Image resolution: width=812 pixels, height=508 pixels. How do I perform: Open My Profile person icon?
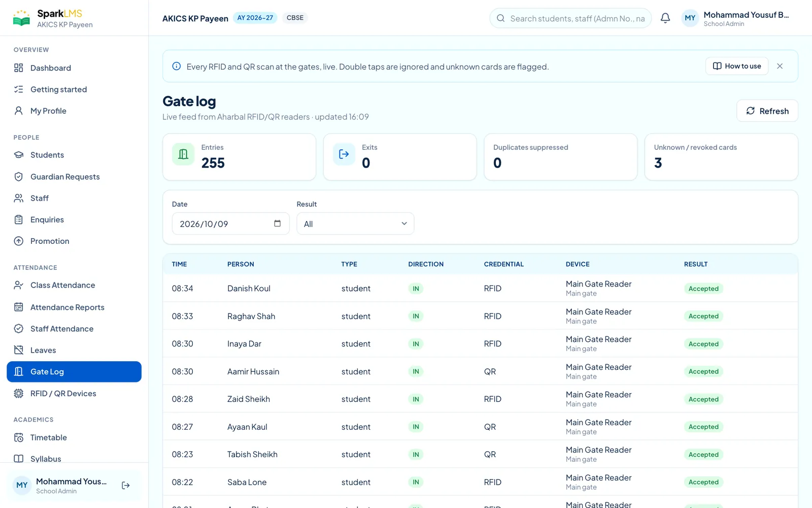coord(19,111)
